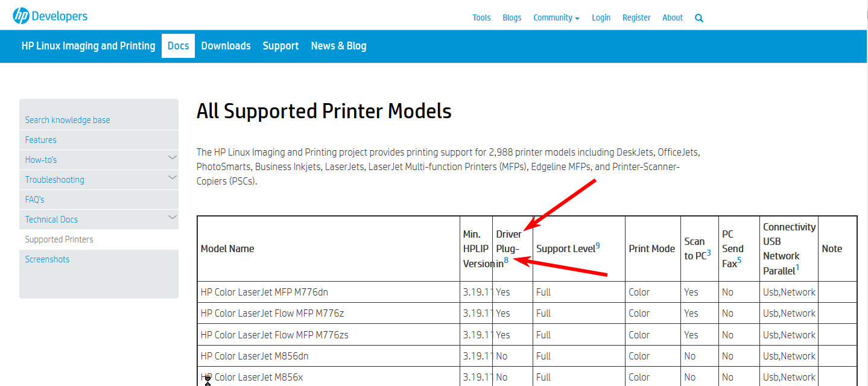868x386 pixels.
Task: Click the Register link
Action: click(x=636, y=17)
